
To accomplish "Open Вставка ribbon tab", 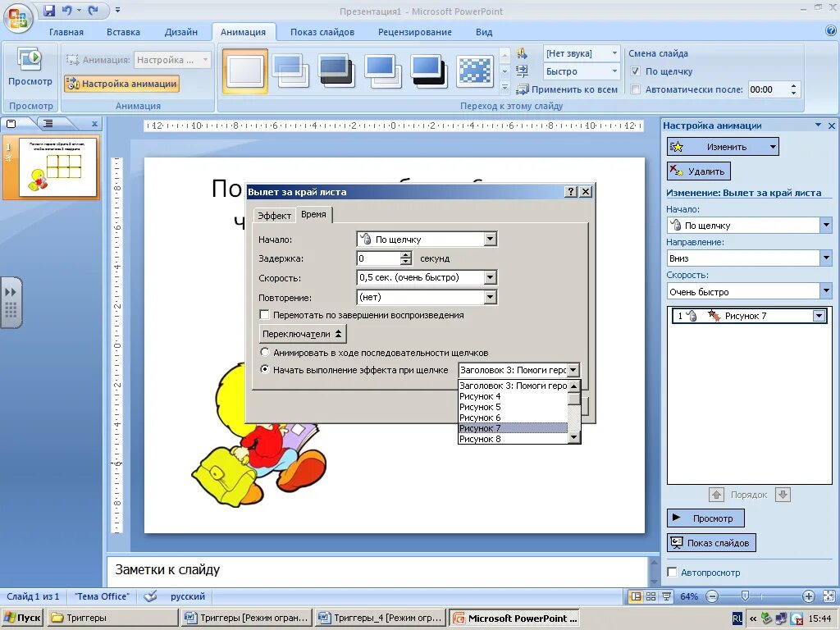I will (123, 32).
